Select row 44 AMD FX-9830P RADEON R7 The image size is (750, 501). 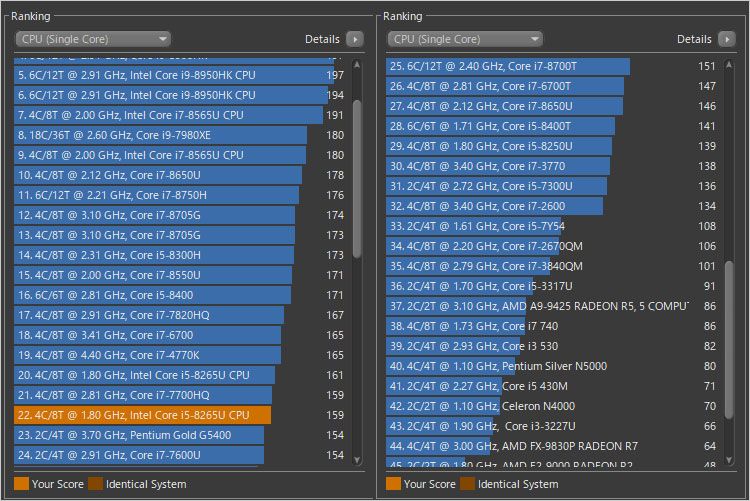[x=551, y=446]
